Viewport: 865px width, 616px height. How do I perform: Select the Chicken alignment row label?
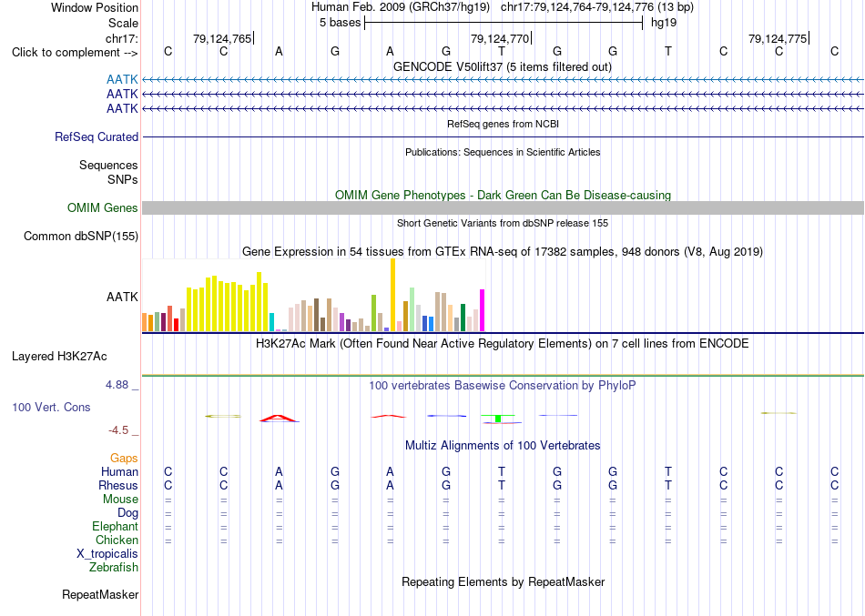tap(117, 540)
